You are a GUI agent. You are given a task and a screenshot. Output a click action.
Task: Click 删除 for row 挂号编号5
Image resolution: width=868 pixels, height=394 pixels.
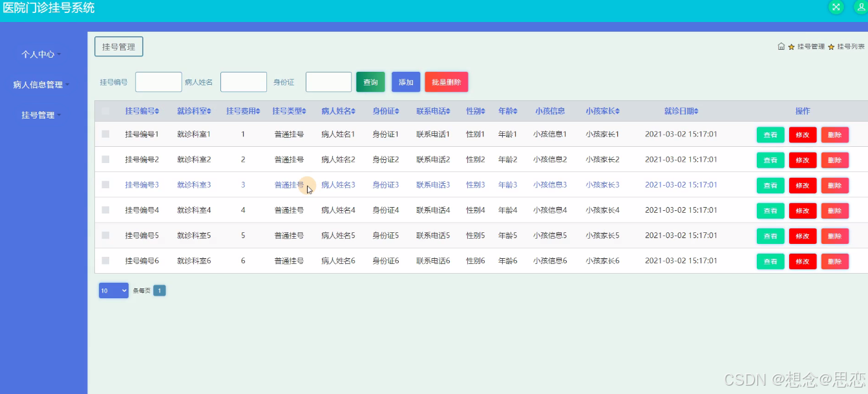click(x=835, y=235)
